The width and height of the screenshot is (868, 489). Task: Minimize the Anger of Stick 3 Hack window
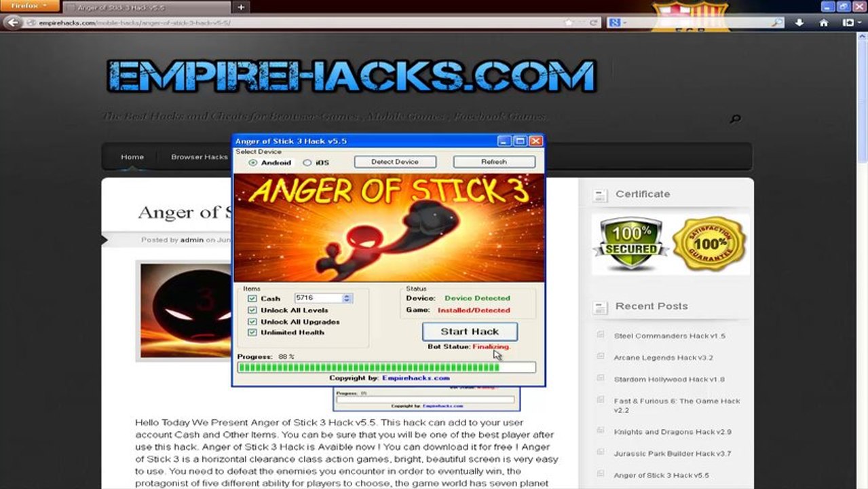click(504, 141)
